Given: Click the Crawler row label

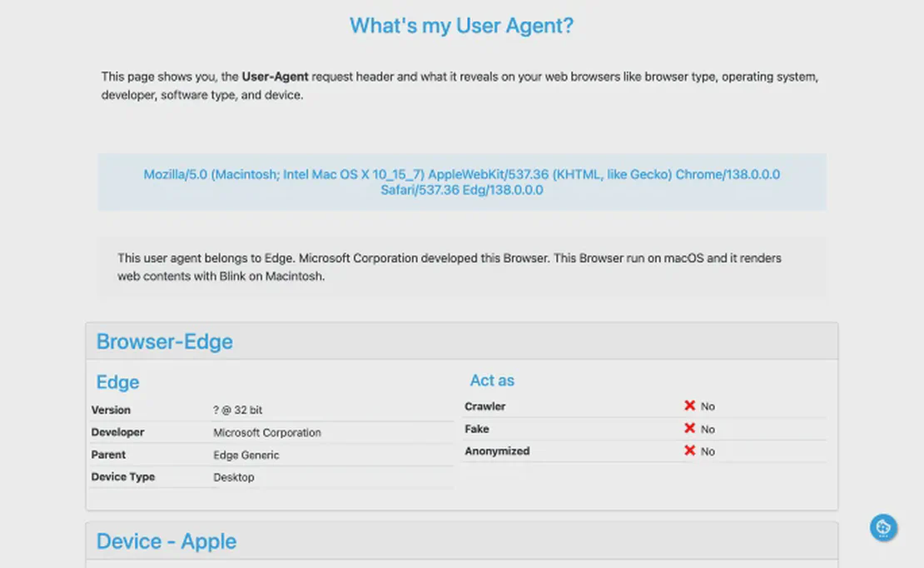Looking at the screenshot, I should coord(485,406).
